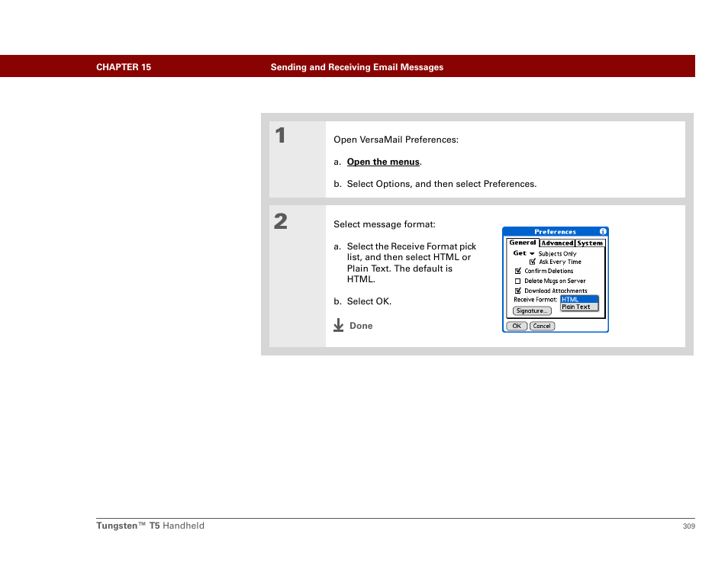The image size is (728, 563).
Task: Toggle the Confirm Deletions checkbox
Action: point(517,271)
